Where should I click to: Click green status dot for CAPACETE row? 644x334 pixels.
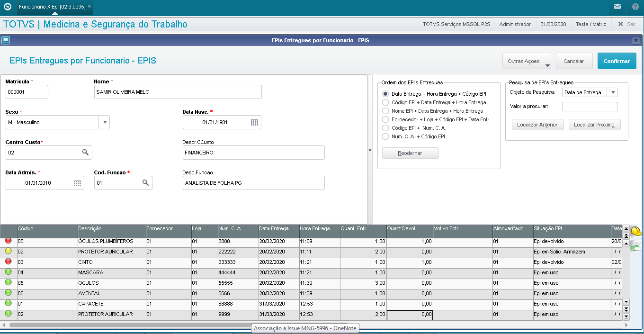[8, 303]
